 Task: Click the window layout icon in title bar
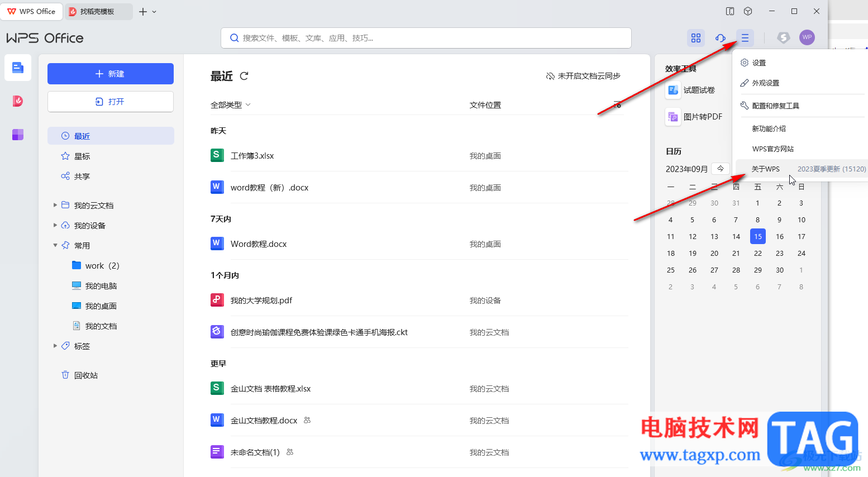730,11
